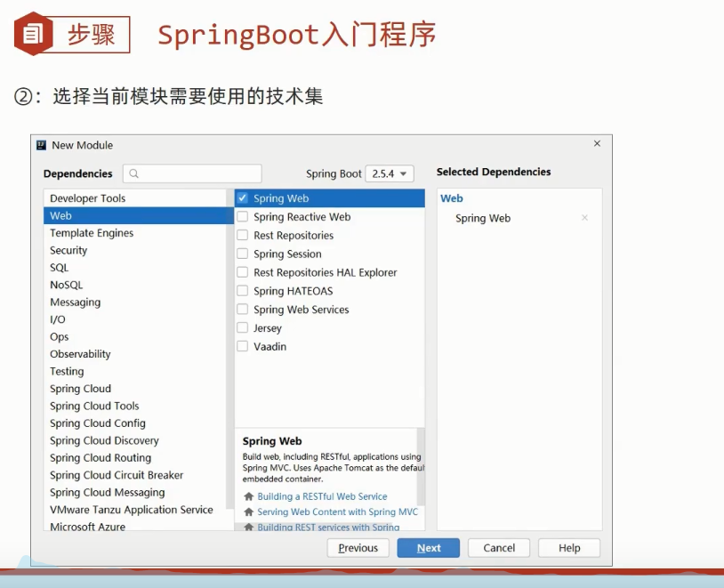Open Serving Web Content with Spring MVC link
The image size is (724, 588).
[337, 511]
